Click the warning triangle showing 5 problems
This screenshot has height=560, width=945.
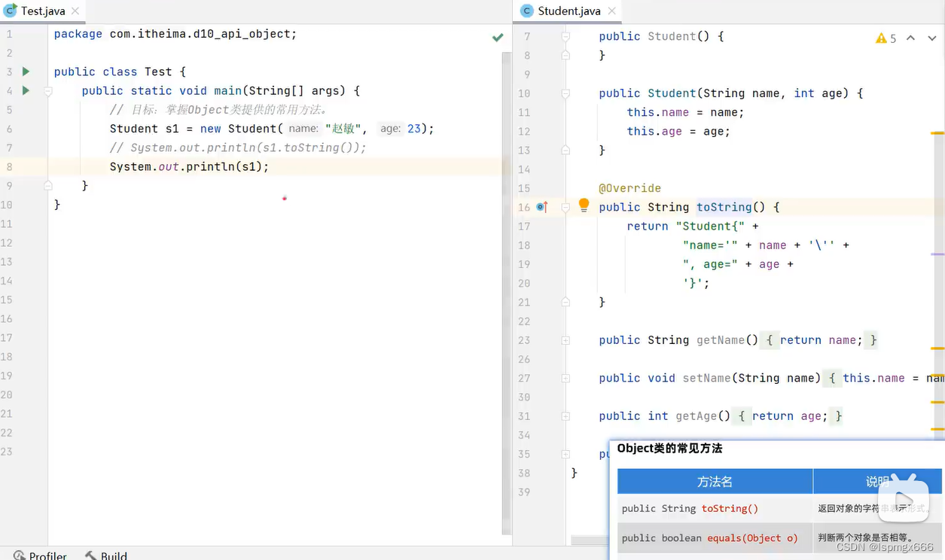[x=880, y=37]
